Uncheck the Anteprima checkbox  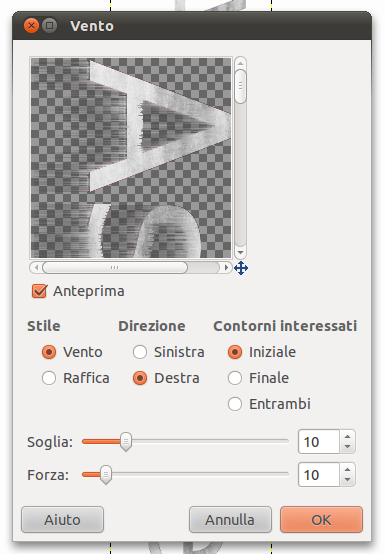(x=39, y=291)
